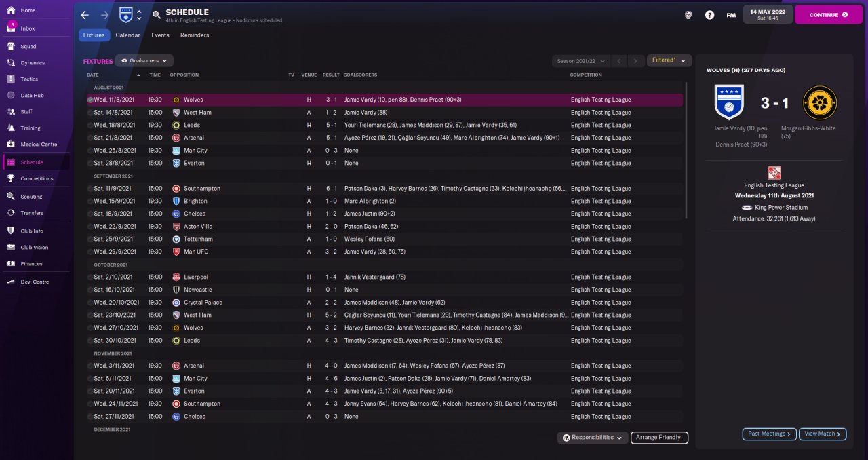
Task: Open Past Meetings
Action: coord(769,434)
